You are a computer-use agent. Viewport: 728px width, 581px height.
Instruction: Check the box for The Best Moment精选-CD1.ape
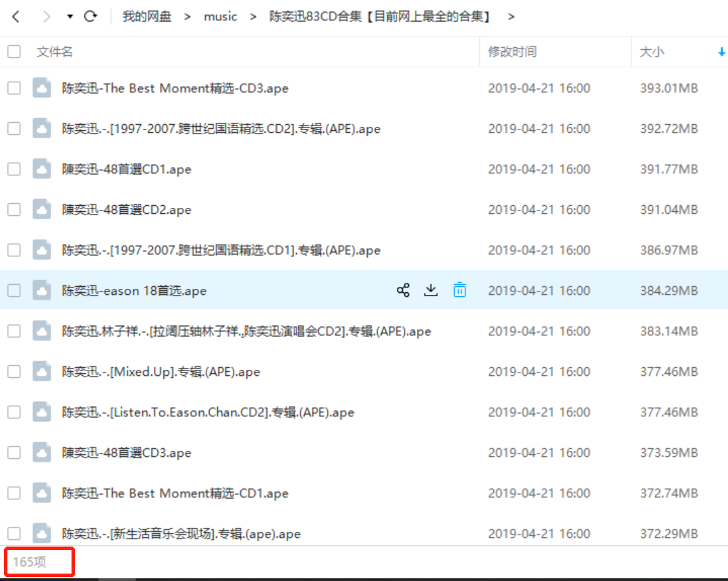pyautogui.click(x=14, y=493)
